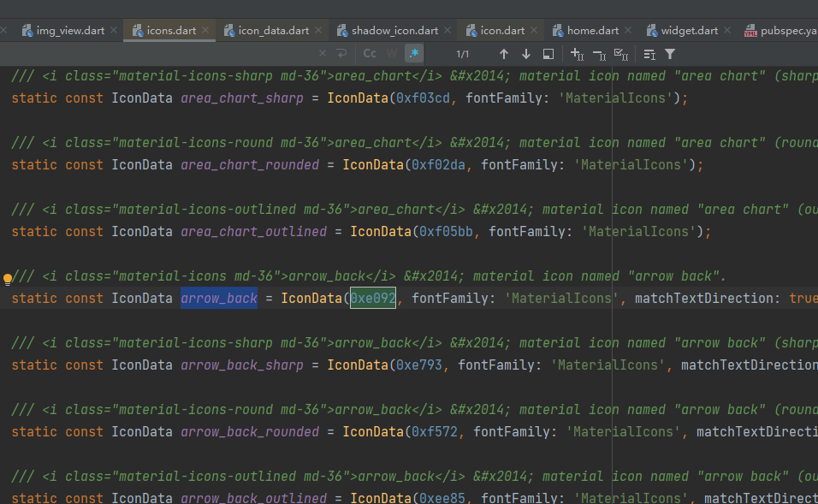Unselect last occurrence with minus icon

(600, 53)
